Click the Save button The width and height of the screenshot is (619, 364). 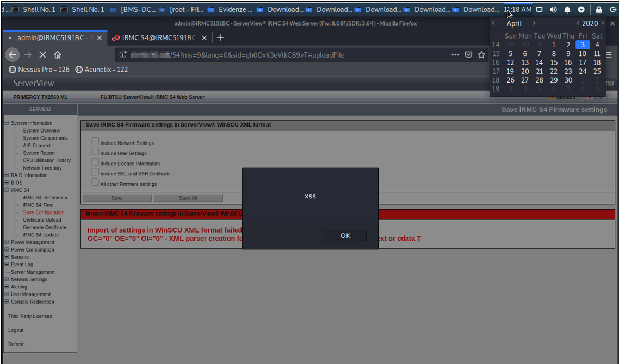pos(117,198)
